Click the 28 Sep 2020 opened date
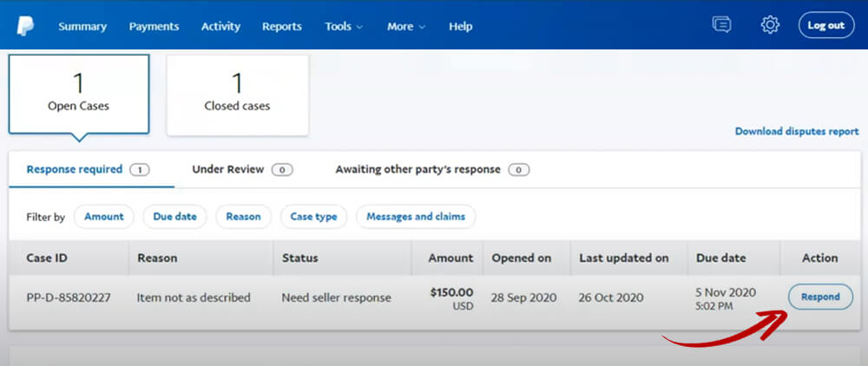 pyautogui.click(x=523, y=298)
